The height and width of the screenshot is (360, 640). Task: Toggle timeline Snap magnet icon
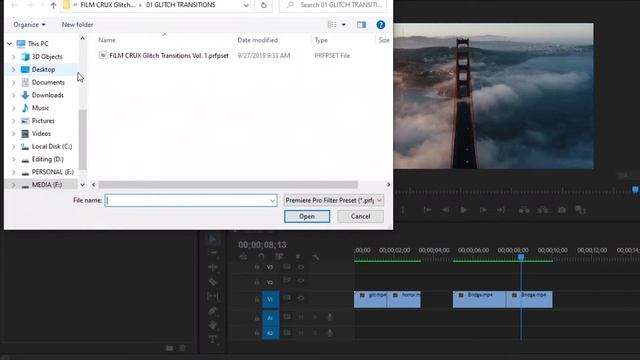261,256
